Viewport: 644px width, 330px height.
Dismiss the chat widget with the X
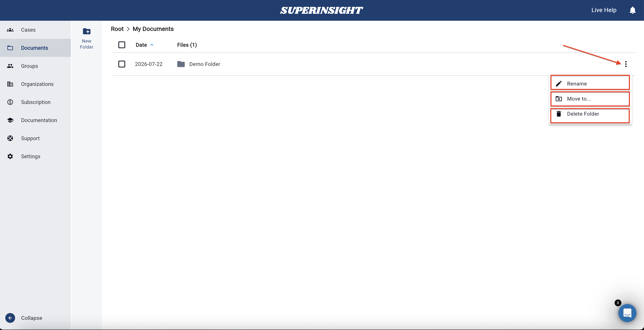pyautogui.click(x=618, y=303)
